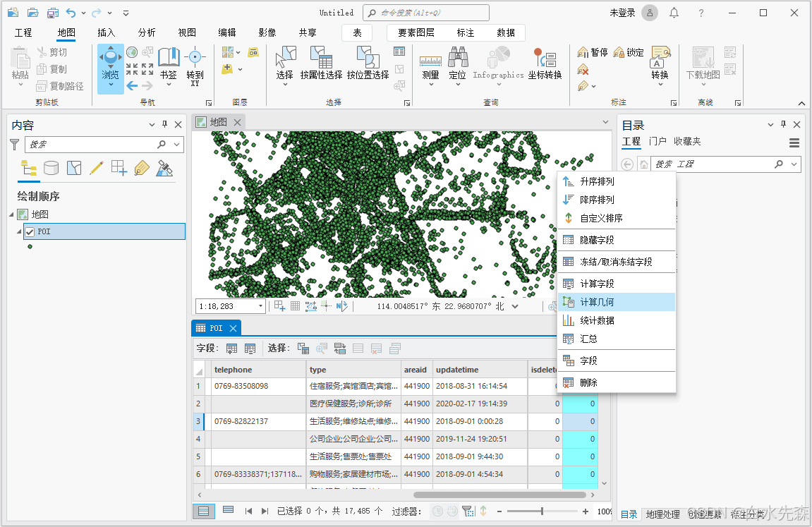Open the 书签 bookmarks tool
This screenshot has height=527, width=812.
(169, 66)
